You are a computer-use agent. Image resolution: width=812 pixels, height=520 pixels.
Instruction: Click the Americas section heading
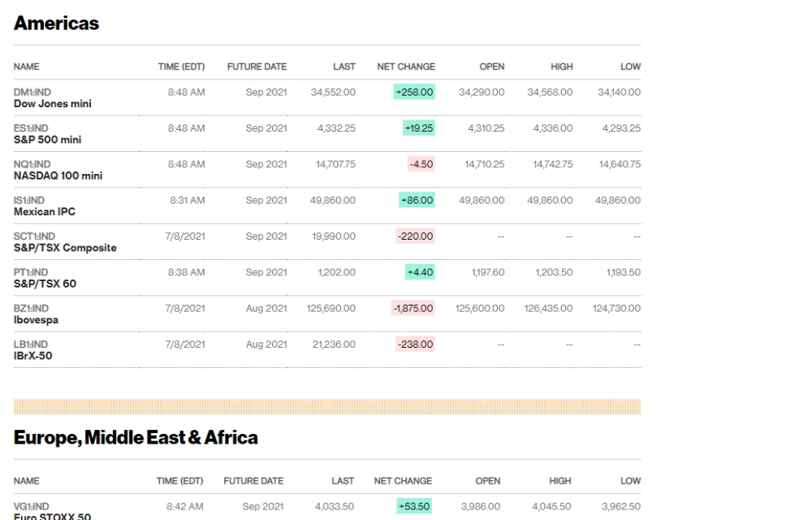click(x=57, y=24)
